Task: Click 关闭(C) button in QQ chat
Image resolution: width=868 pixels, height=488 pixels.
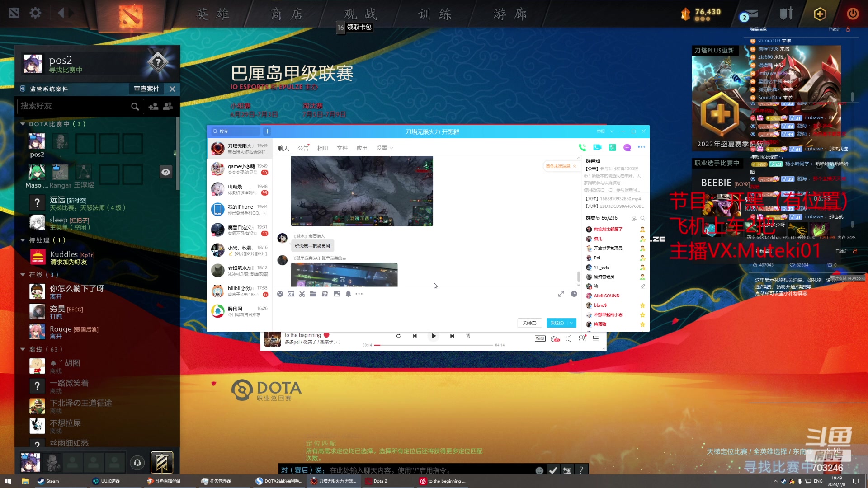Action: 529,323
